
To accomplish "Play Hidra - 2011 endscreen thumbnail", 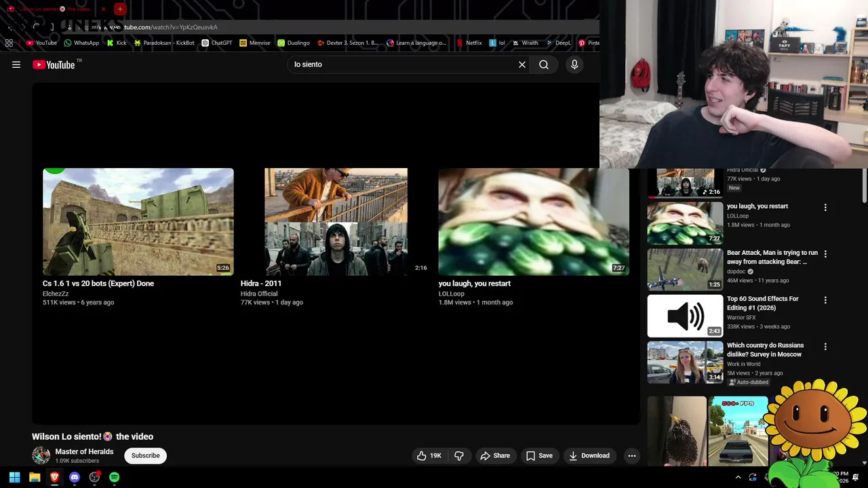I will 336,222.
